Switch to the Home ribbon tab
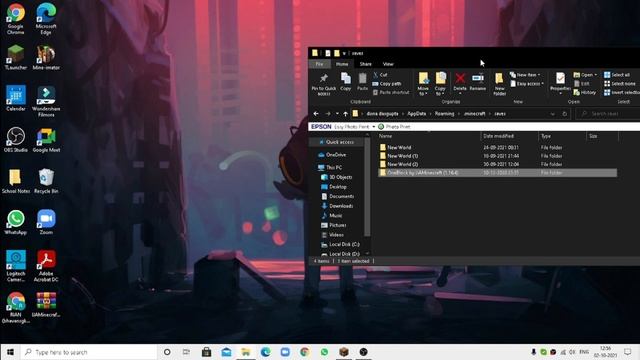 [x=342, y=64]
